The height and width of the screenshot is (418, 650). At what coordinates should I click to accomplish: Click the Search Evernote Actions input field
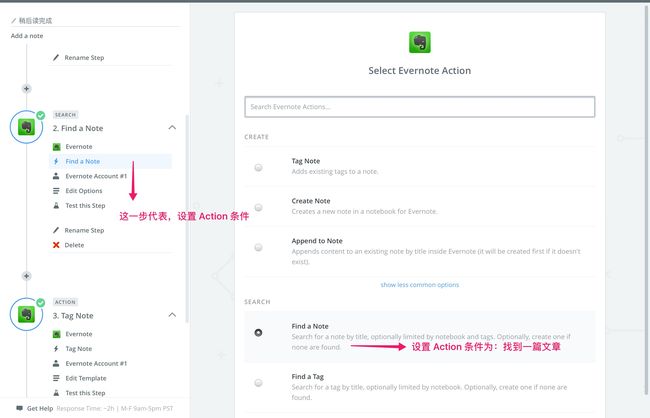tap(420, 107)
